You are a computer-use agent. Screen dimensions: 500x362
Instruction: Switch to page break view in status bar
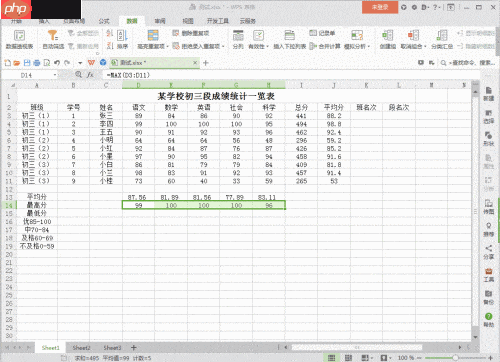348,358
